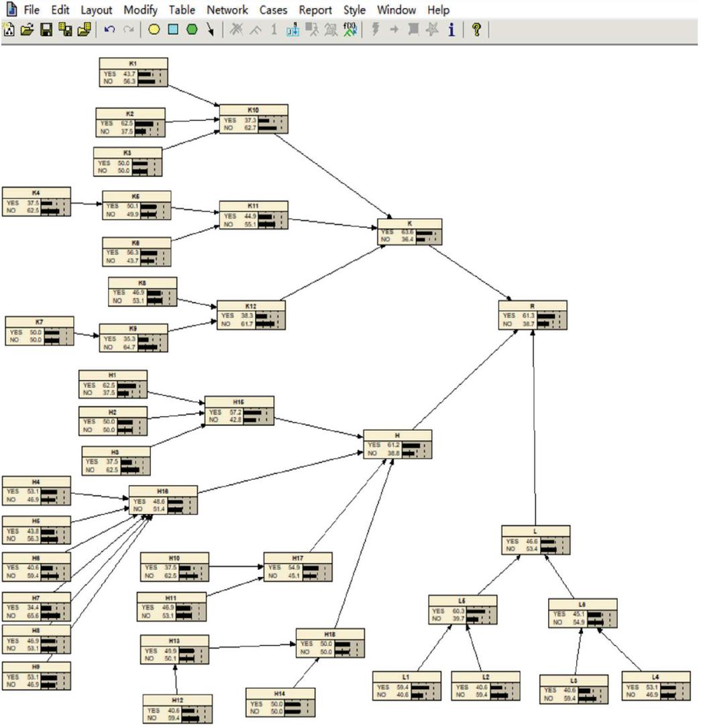
Task: Select the green hexagon utility node tool
Action: (x=191, y=30)
